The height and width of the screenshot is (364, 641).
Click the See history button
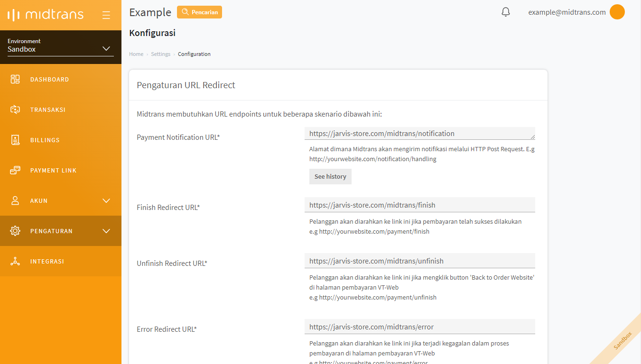330,176
